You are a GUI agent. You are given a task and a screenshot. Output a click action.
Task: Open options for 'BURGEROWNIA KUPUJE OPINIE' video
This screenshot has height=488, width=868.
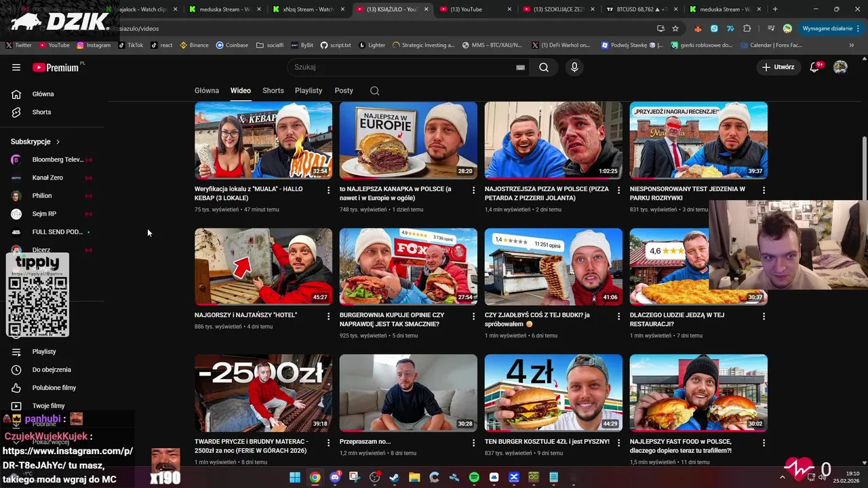[473, 317]
